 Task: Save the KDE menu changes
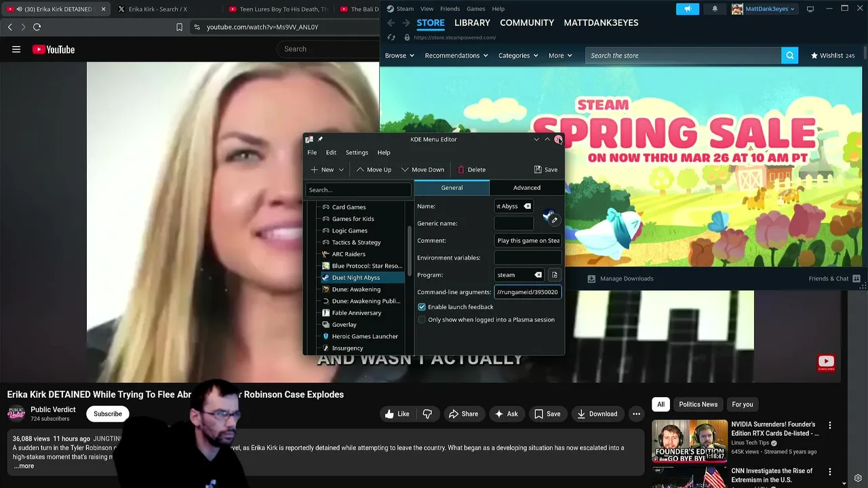(546, 169)
